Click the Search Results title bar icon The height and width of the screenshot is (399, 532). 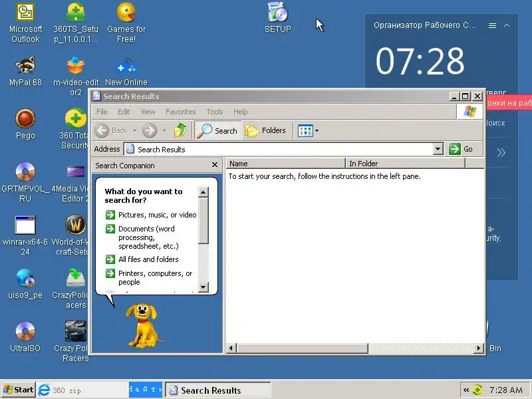pos(96,96)
